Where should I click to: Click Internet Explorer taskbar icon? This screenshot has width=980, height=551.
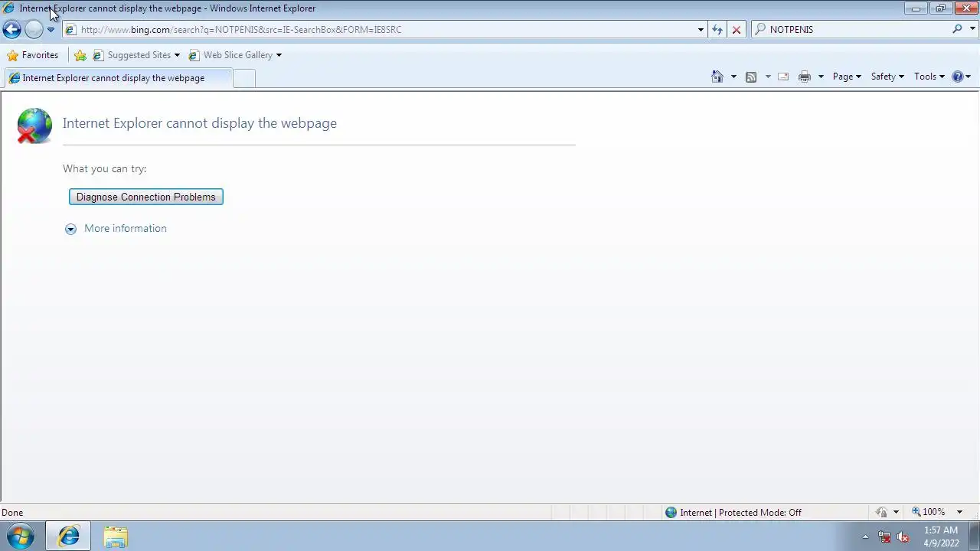pyautogui.click(x=68, y=536)
